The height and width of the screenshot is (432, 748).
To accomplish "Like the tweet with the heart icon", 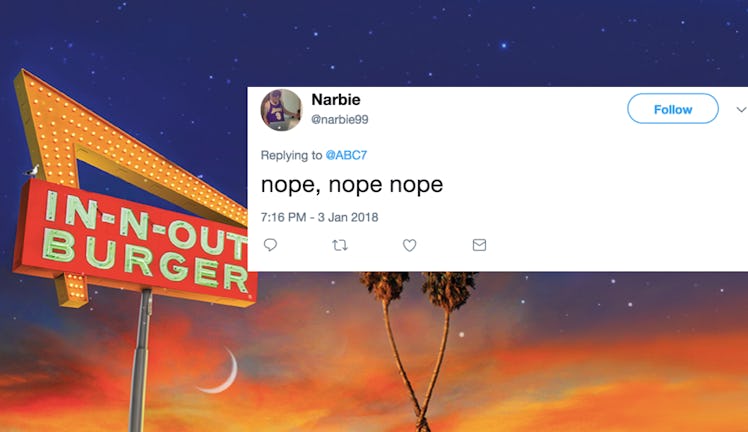I will coord(409,245).
